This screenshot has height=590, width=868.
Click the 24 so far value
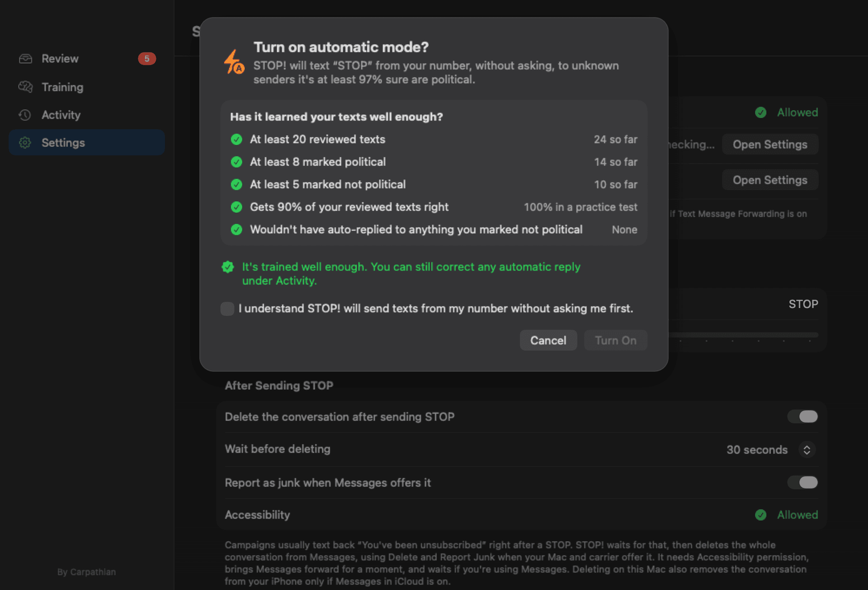(x=616, y=139)
